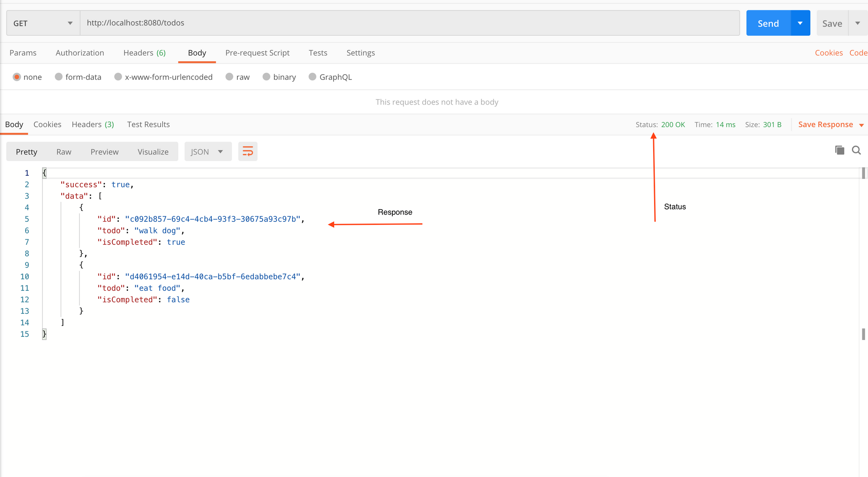Click the search response magnifier icon

(856, 150)
